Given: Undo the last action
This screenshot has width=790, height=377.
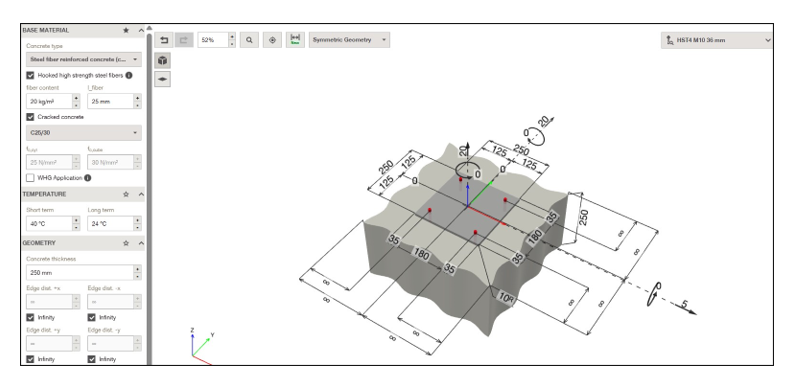Looking at the screenshot, I should [x=164, y=40].
